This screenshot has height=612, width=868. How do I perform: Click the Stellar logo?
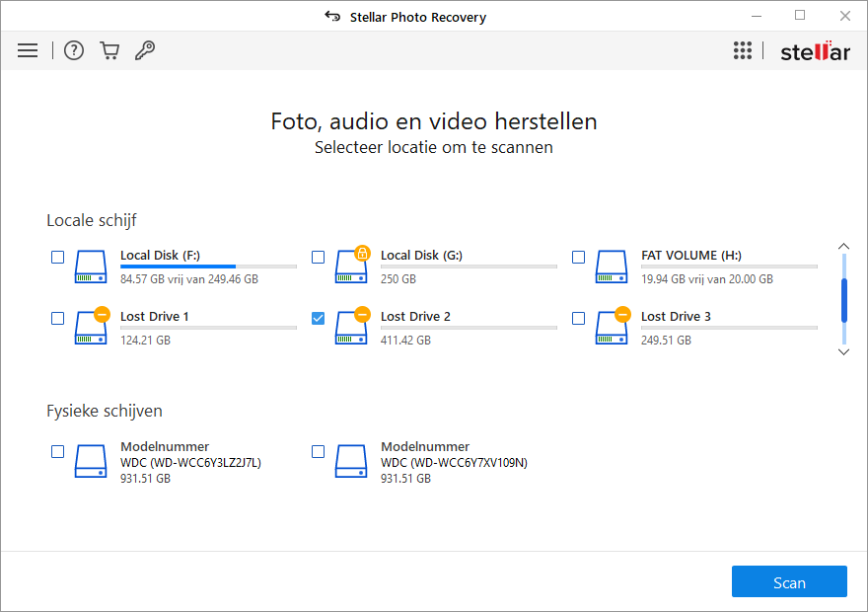(815, 51)
